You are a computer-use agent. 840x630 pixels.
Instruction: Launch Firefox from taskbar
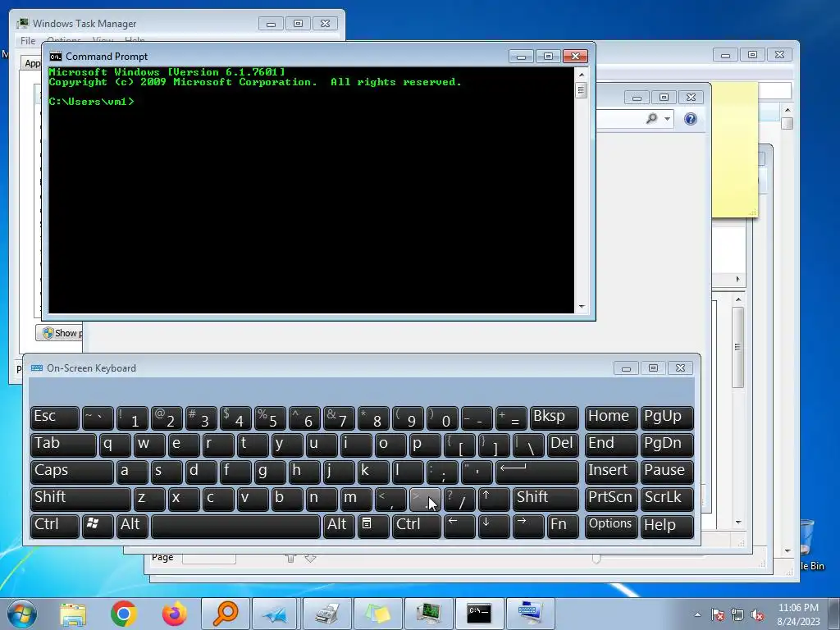[x=175, y=614]
